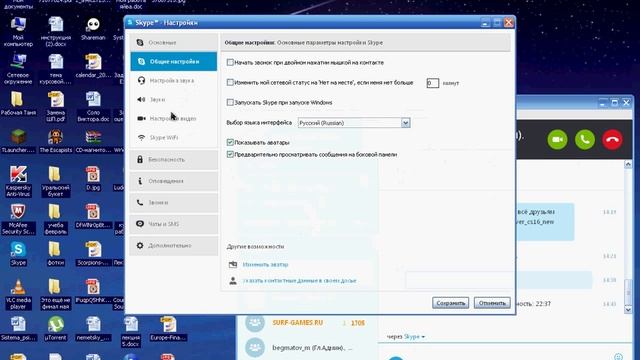Screen dimensions: 640x360
Task: Select the CD-магнито... archive desktop icon
Action: point(93,141)
